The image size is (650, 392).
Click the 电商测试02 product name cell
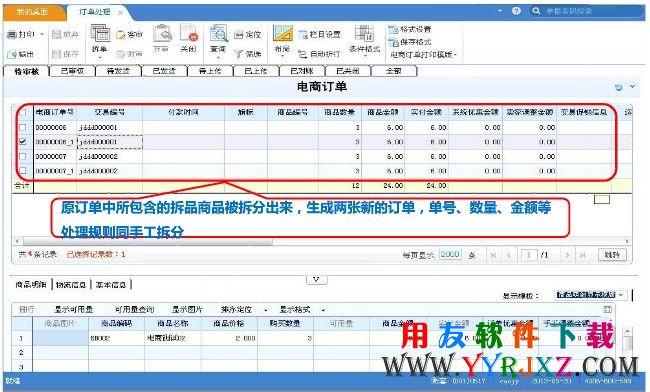(172, 338)
